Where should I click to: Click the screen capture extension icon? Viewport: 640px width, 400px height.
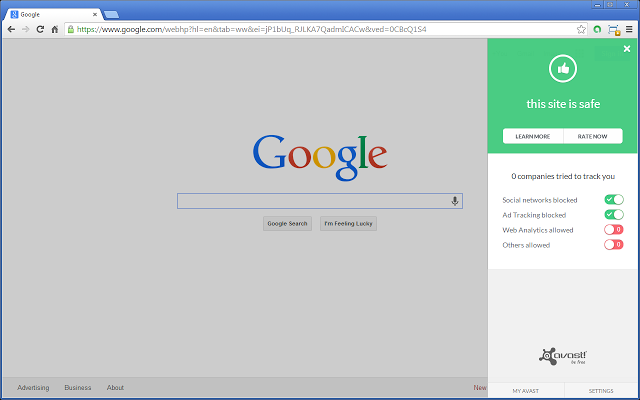pyautogui.click(x=613, y=30)
